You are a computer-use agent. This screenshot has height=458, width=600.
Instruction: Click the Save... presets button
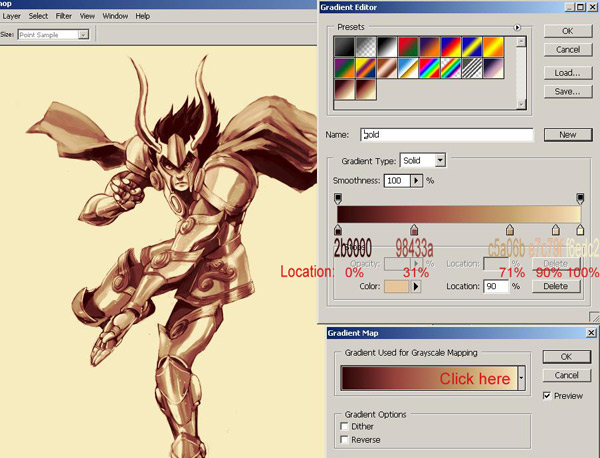click(x=568, y=91)
